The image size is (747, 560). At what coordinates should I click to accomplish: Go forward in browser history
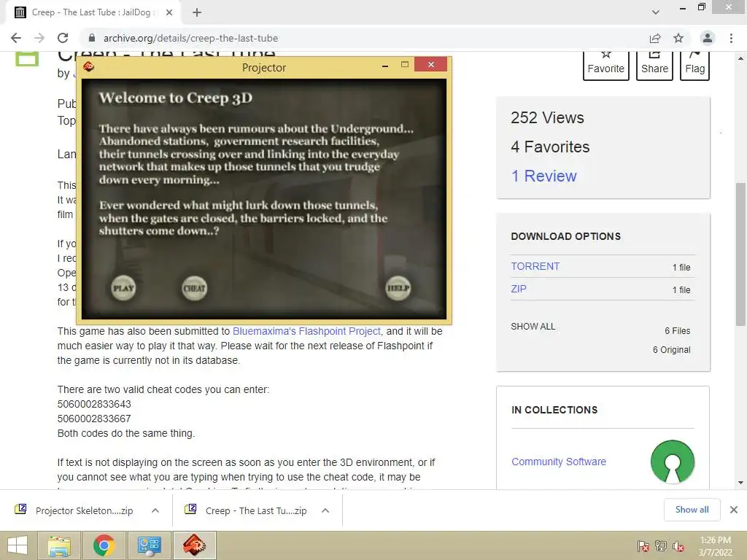tap(39, 38)
